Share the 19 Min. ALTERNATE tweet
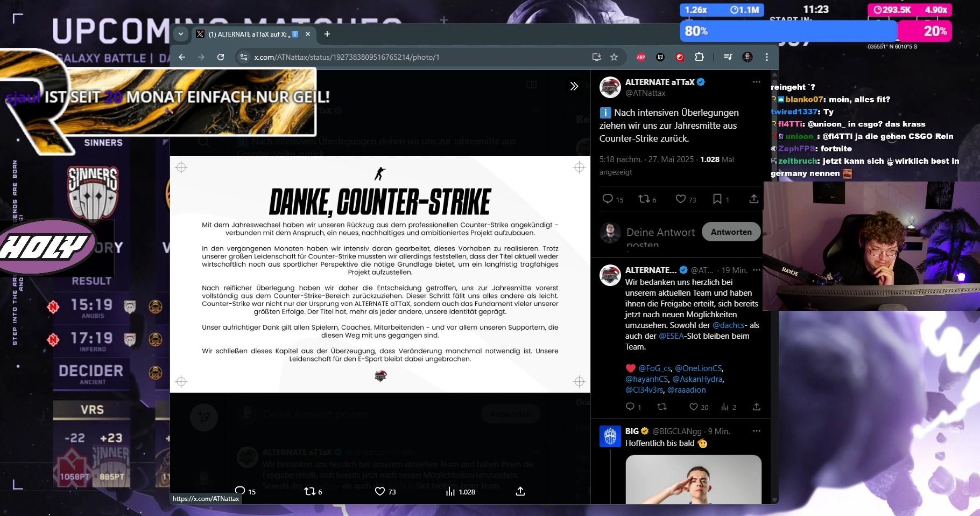This screenshot has width=980, height=516. (x=757, y=407)
